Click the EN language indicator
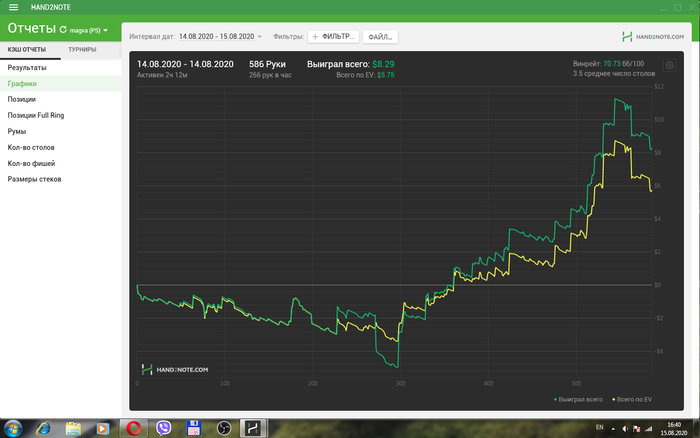Screen dimensions: 700x438 [x=600, y=428]
